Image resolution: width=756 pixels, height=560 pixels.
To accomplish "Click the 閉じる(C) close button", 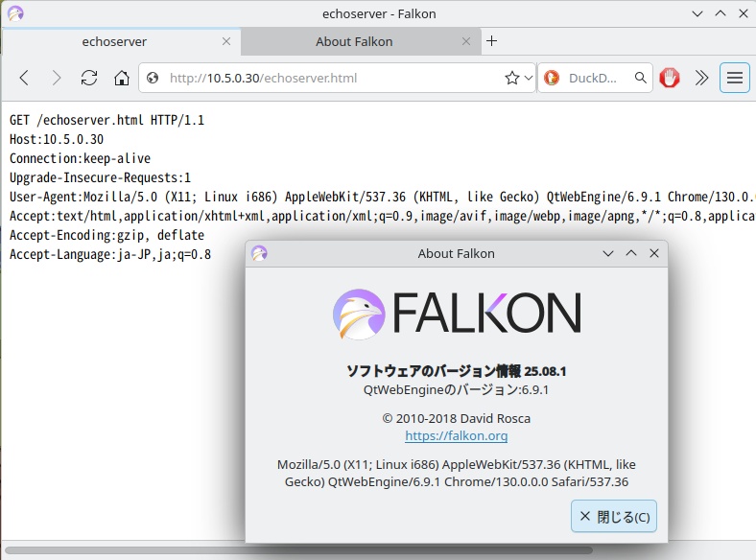I will pos(614,516).
